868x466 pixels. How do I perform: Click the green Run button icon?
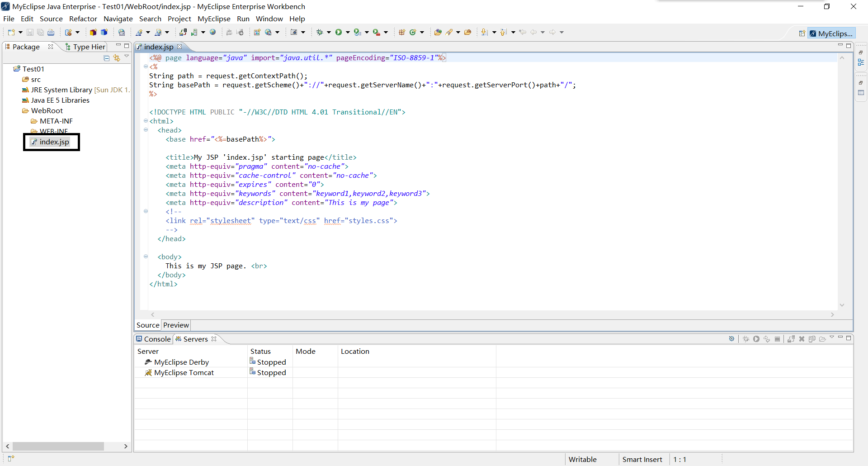[338, 32]
